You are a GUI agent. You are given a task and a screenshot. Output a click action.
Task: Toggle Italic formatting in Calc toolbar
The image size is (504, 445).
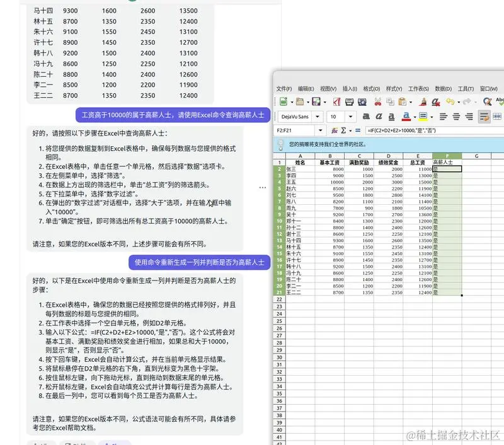tap(379, 117)
